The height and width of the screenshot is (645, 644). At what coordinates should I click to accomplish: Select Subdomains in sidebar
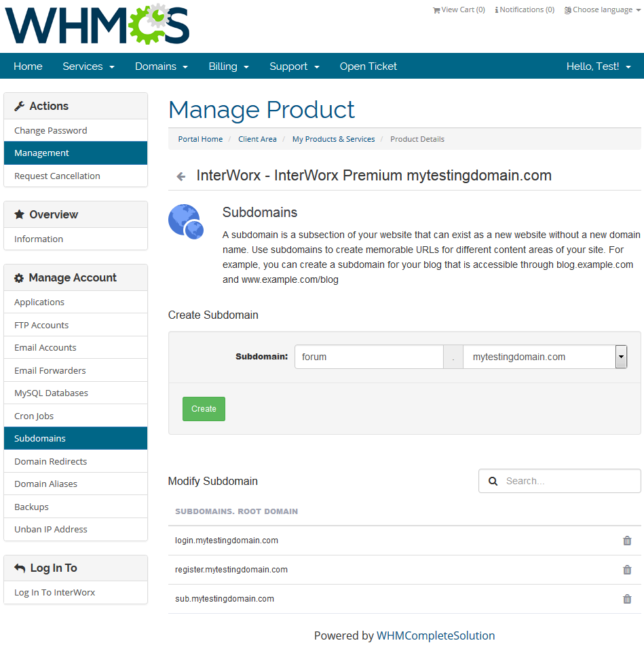(x=76, y=439)
